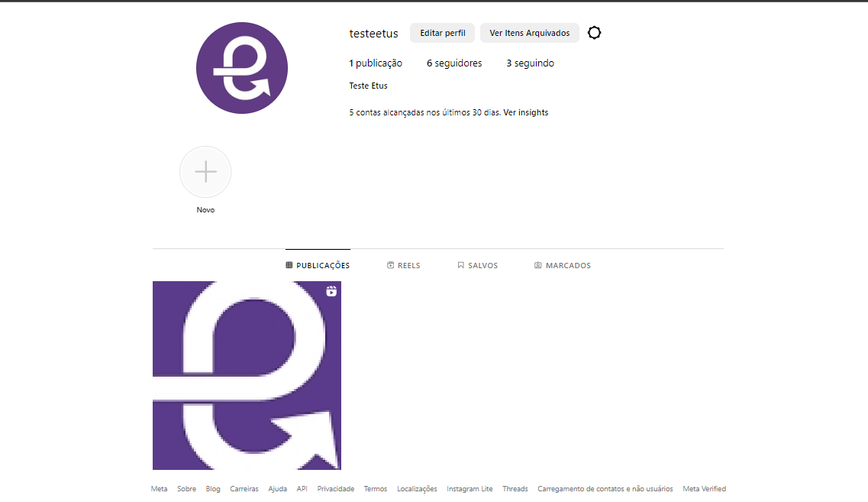This screenshot has height=502, width=868.
Task: Click the grid icon in the Publicações tab
Action: click(289, 265)
